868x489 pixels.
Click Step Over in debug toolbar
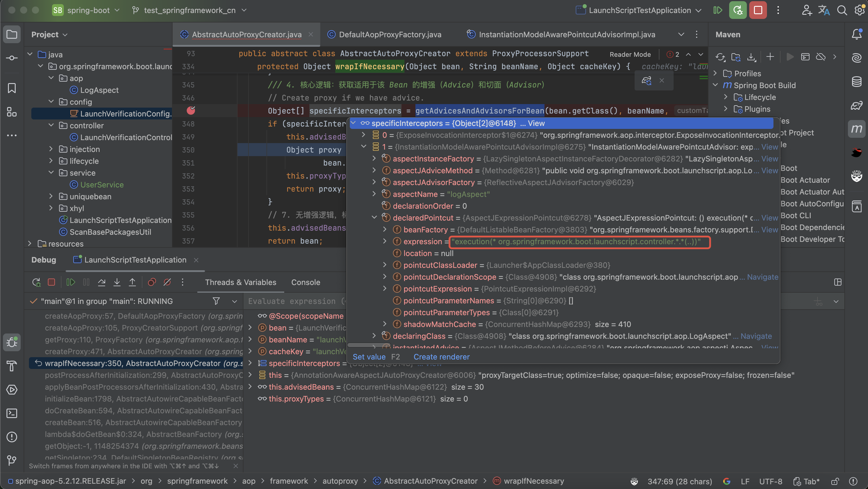tap(101, 282)
